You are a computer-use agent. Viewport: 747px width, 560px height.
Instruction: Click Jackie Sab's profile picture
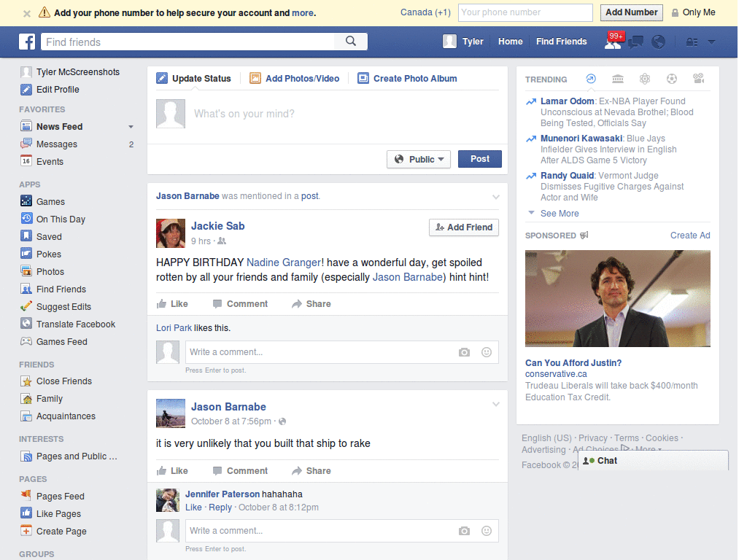tap(171, 233)
